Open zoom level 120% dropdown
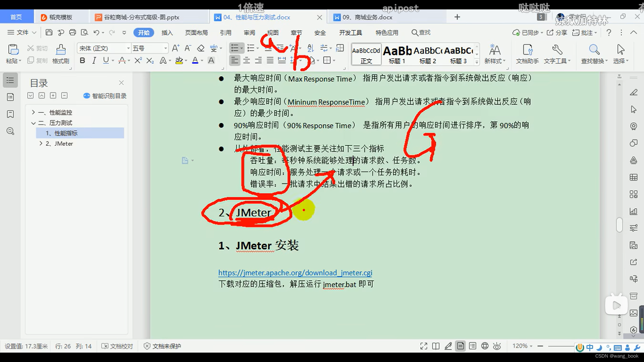 522,346
